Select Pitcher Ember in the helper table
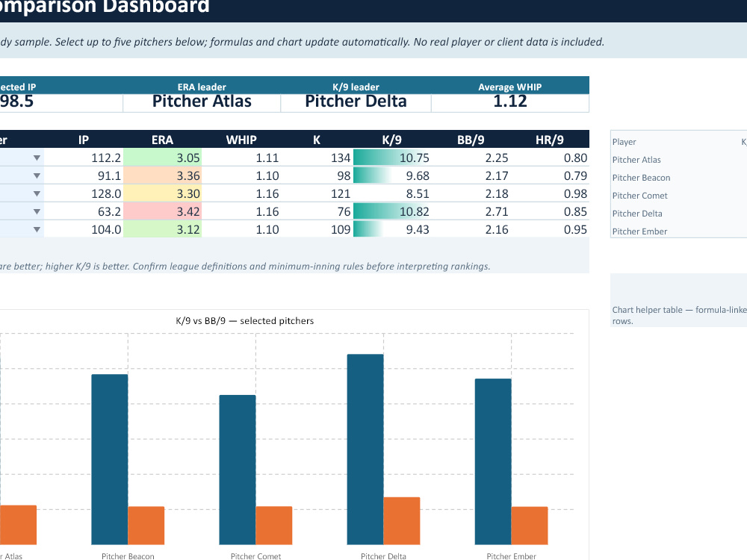This screenshot has height=560, width=747. pyautogui.click(x=639, y=231)
